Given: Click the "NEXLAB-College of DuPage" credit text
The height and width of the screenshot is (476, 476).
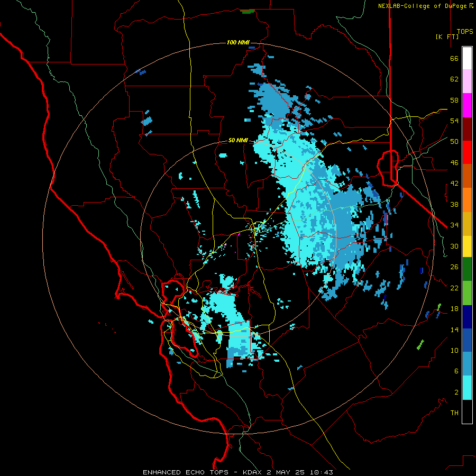Looking at the screenshot, I should pos(422,6).
